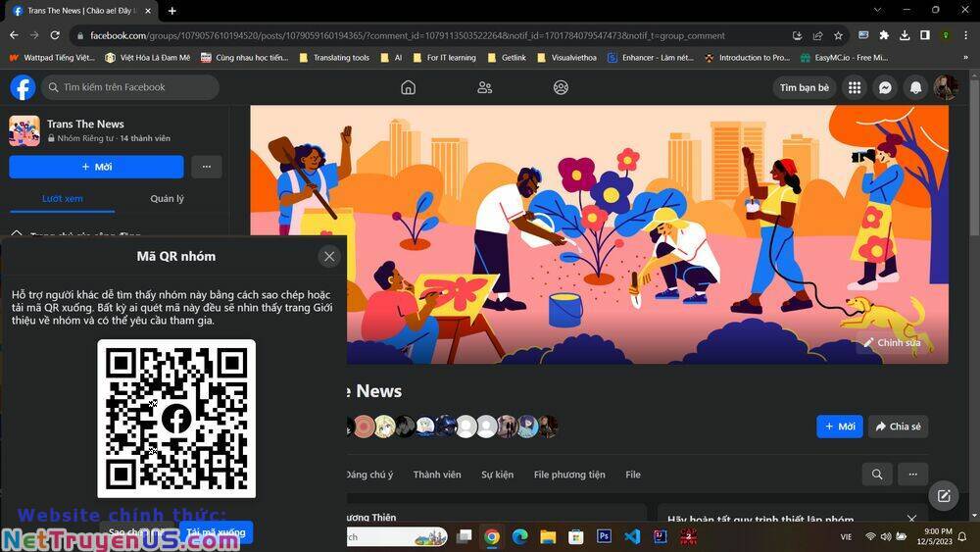Viewport: 980px width, 552px height.
Task: Open the Messenger chat icon
Action: click(x=884, y=87)
